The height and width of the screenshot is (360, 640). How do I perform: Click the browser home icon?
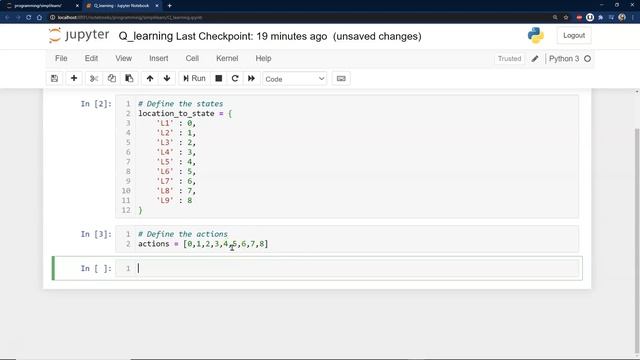click(40, 18)
